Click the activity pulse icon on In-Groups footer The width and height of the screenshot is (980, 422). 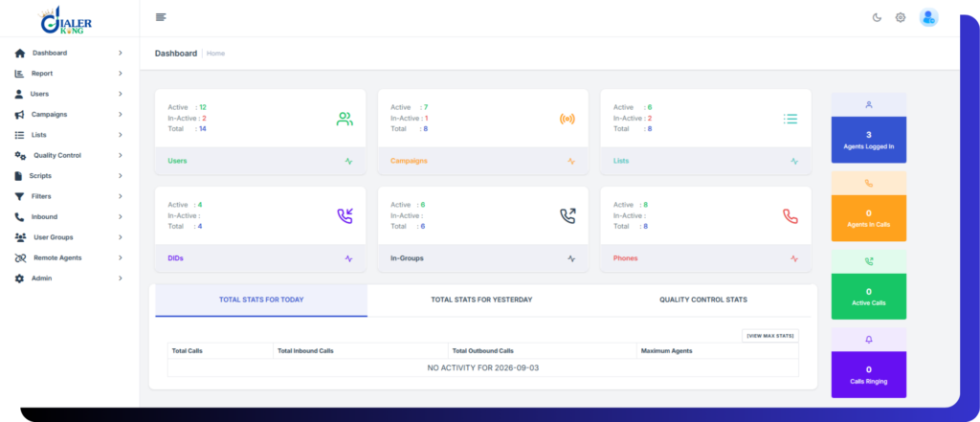[571, 258]
